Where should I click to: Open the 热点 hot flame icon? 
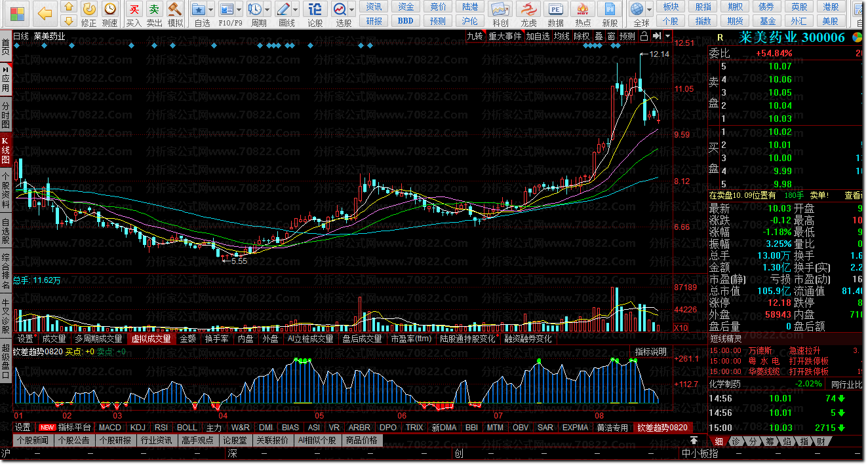click(583, 9)
